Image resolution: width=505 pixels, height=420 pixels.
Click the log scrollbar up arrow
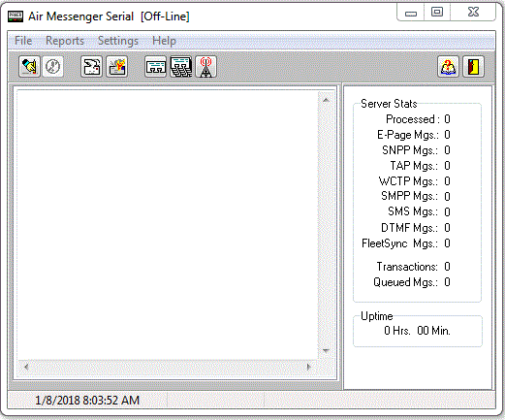pos(326,100)
